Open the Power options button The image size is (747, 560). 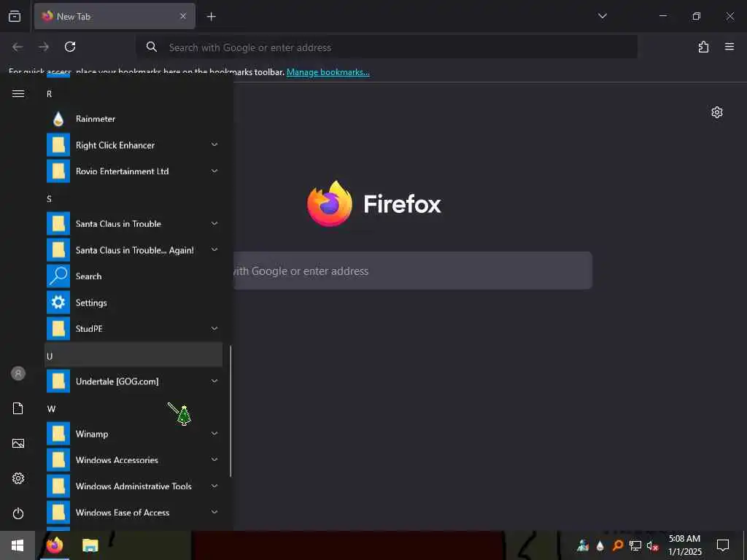(x=18, y=513)
